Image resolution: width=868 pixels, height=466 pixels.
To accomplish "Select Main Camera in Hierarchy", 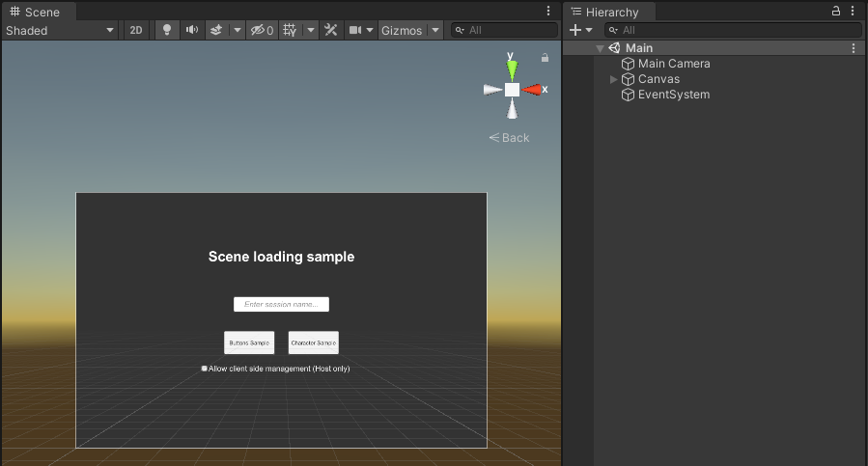I will point(674,64).
